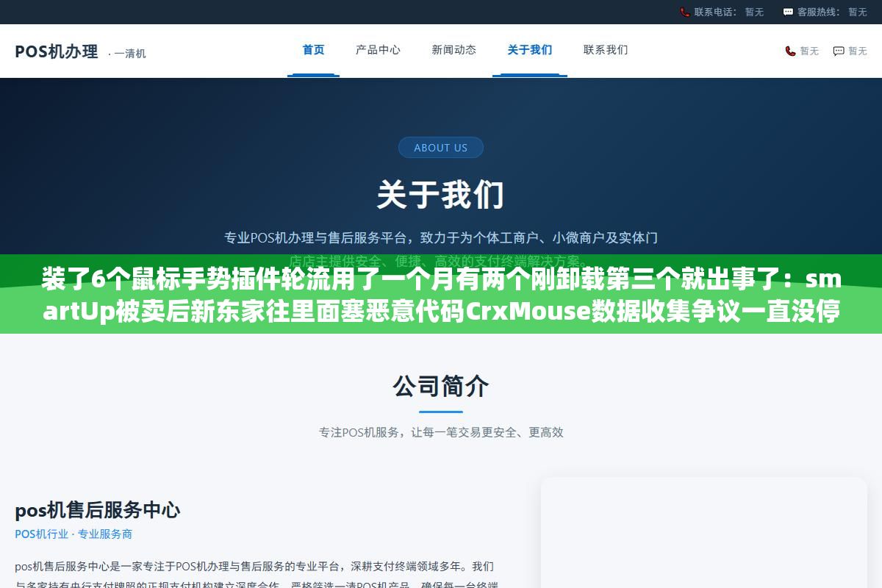Click the 一清机 tagline text
This screenshot has width=882, height=588.
pyautogui.click(x=127, y=54)
